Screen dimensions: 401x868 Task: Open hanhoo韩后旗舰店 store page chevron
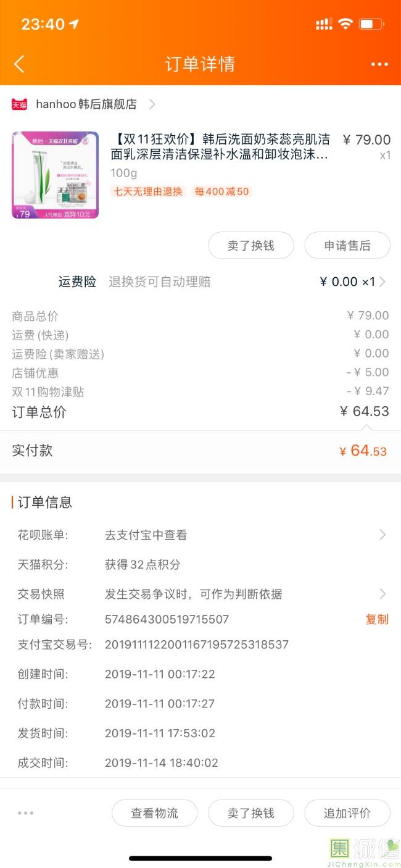[152, 104]
